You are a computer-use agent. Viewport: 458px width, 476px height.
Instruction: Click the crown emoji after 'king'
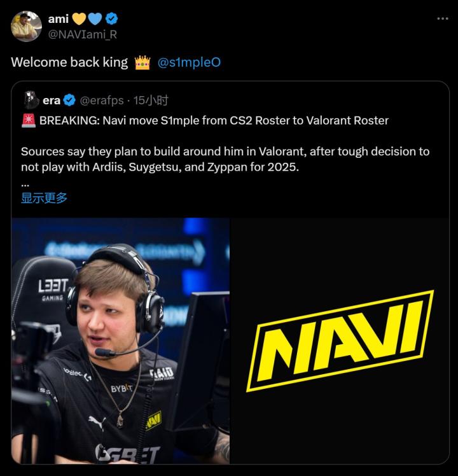pyautogui.click(x=142, y=62)
